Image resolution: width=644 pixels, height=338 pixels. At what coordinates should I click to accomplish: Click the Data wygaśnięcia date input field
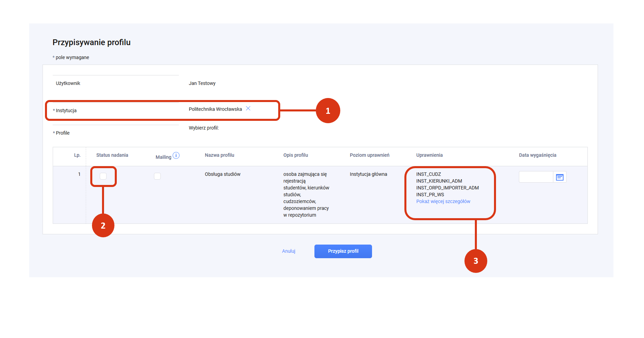(536, 177)
